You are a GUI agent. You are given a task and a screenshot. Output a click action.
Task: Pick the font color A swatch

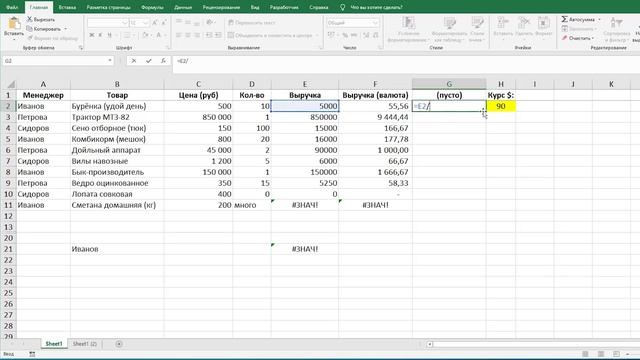[158, 36]
